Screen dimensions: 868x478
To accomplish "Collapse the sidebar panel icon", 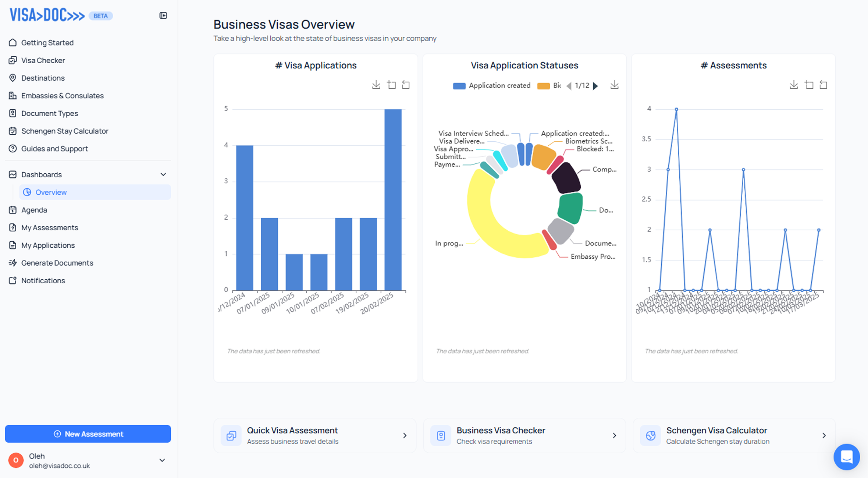I will (x=163, y=15).
